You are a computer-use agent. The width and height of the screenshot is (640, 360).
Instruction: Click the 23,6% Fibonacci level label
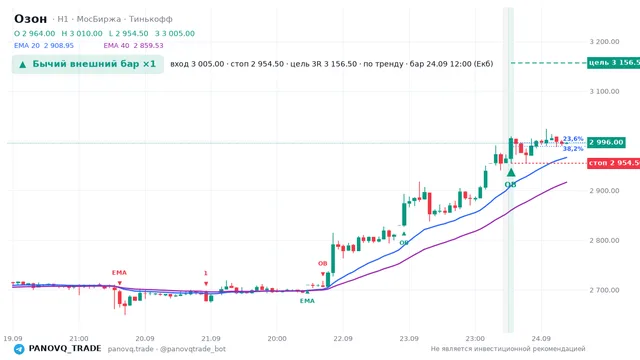(x=573, y=139)
